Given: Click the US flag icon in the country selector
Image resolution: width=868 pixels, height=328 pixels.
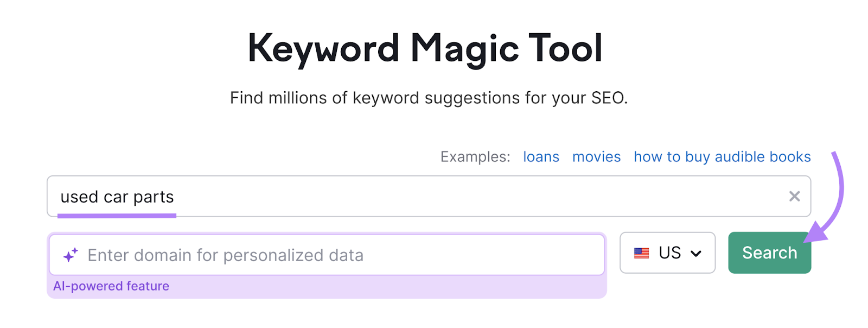Looking at the screenshot, I should [642, 253].
